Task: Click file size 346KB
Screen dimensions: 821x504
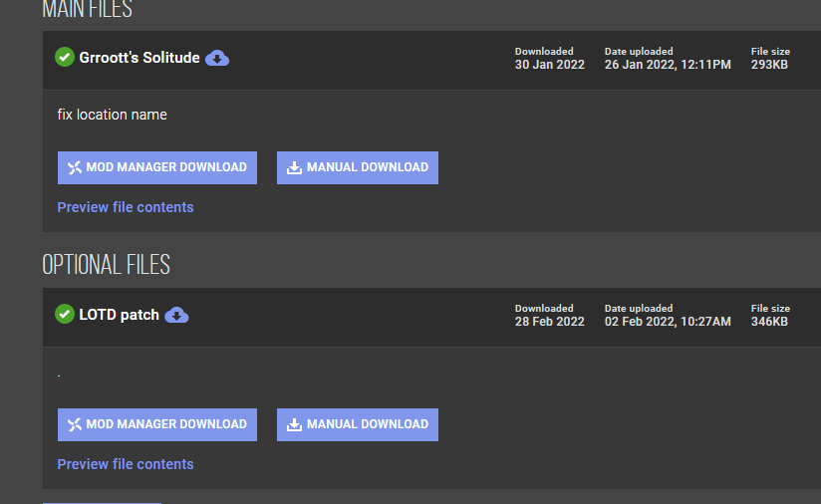Action: pos(769,322)
